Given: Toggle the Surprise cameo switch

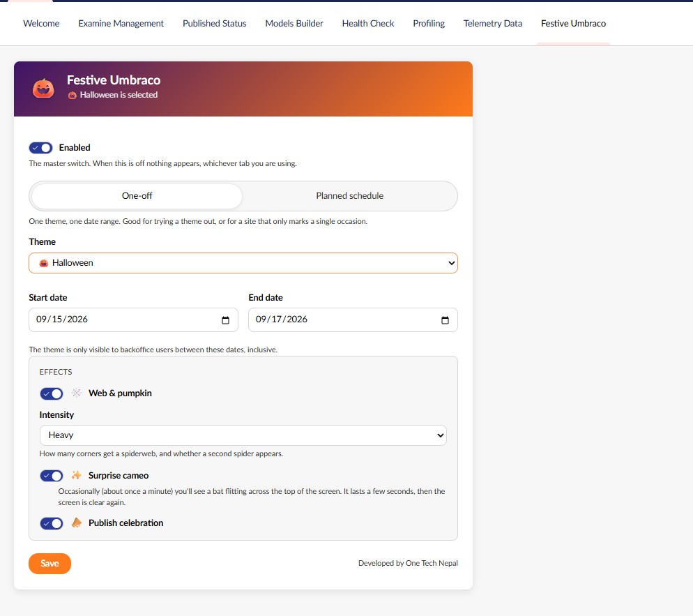Looking at the screenshot, I should pyautogui.click(x=52, y=476).
